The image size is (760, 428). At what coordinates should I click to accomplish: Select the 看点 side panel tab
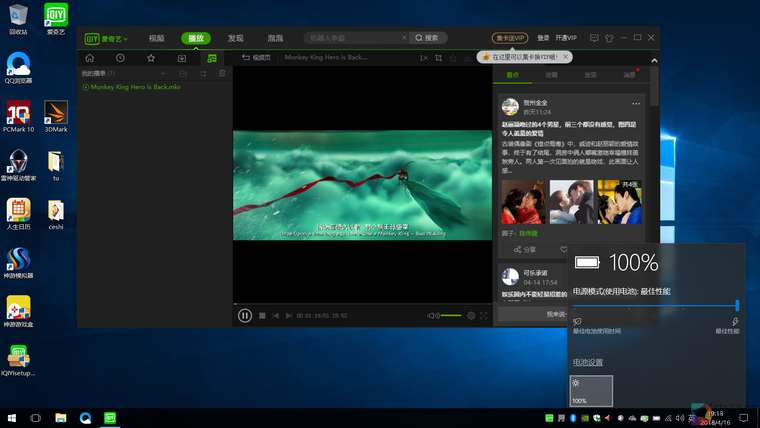(x=512, y=75)
